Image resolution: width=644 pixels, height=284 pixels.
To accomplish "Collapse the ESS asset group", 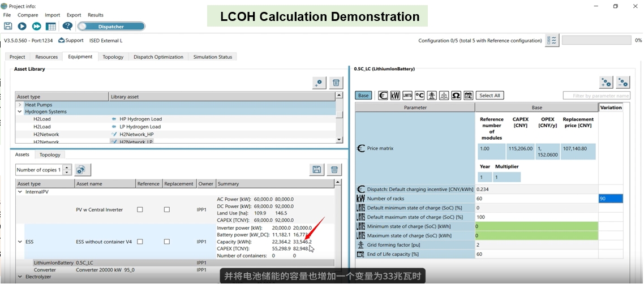I will point(20,242).
